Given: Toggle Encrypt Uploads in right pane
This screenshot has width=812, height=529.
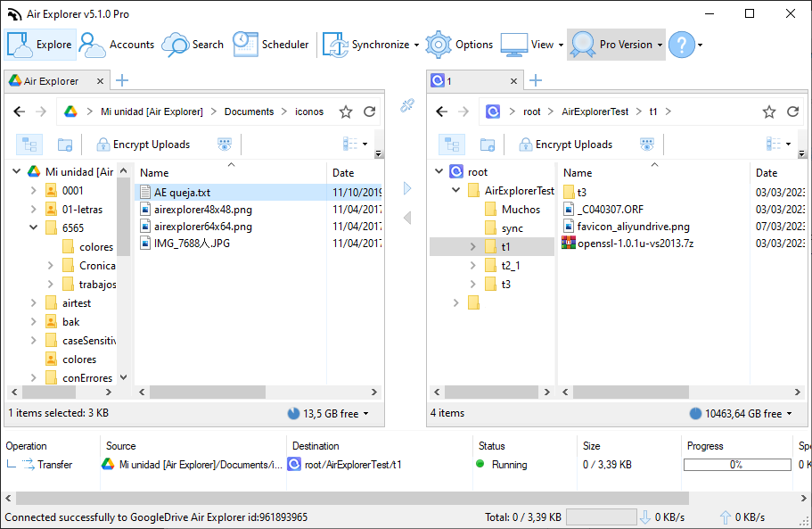Looking at the screenshot, I should [566, 145].
